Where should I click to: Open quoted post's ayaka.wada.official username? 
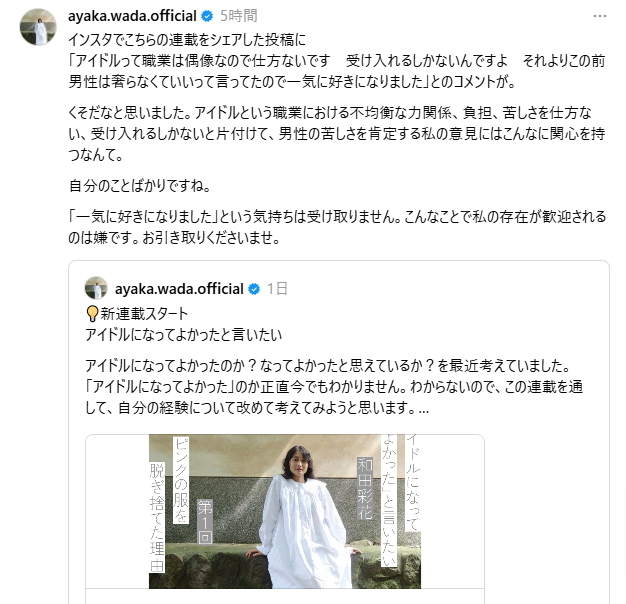click(179, 289)
